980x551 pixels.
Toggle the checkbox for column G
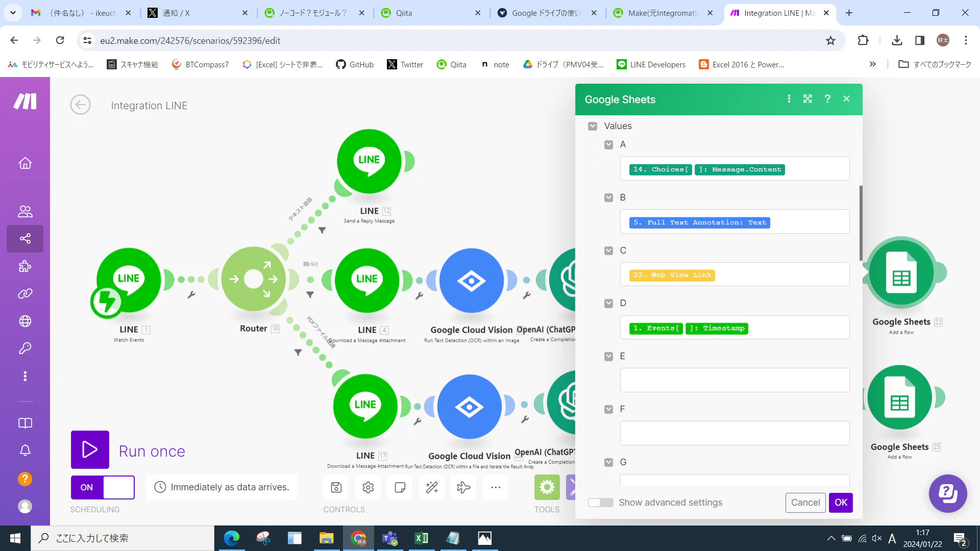click(x=608, y=462)
